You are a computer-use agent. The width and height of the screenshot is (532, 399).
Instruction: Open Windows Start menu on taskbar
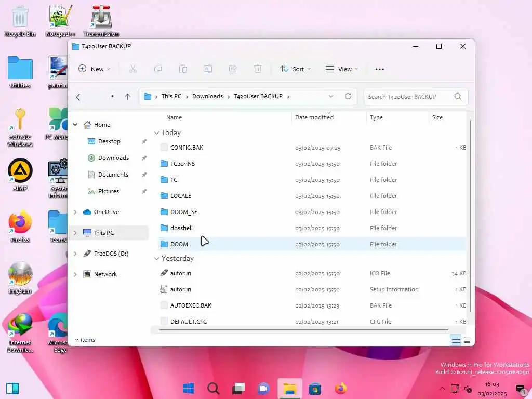(x=188, y=389)
